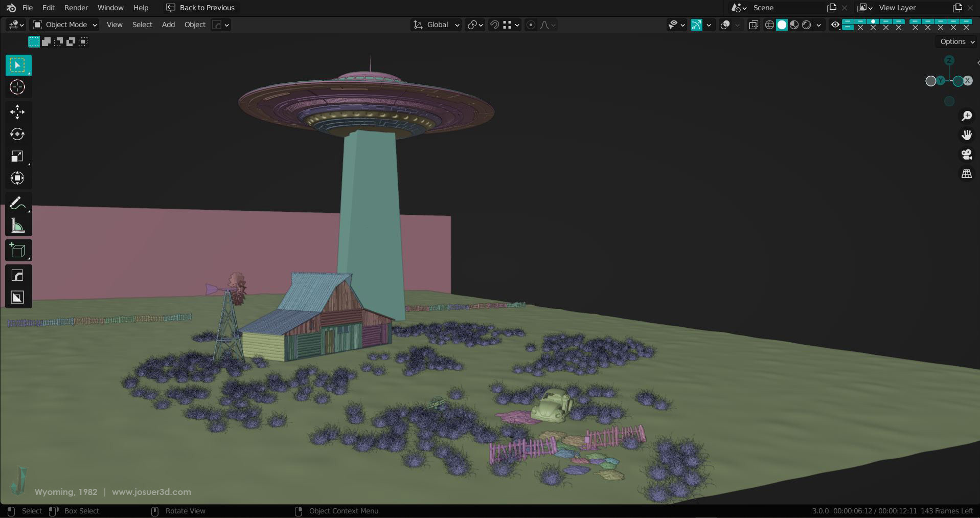This screenshot has height=518, width=980.
Task: Set selection mode to Intersect
Action: click(83, 41)
